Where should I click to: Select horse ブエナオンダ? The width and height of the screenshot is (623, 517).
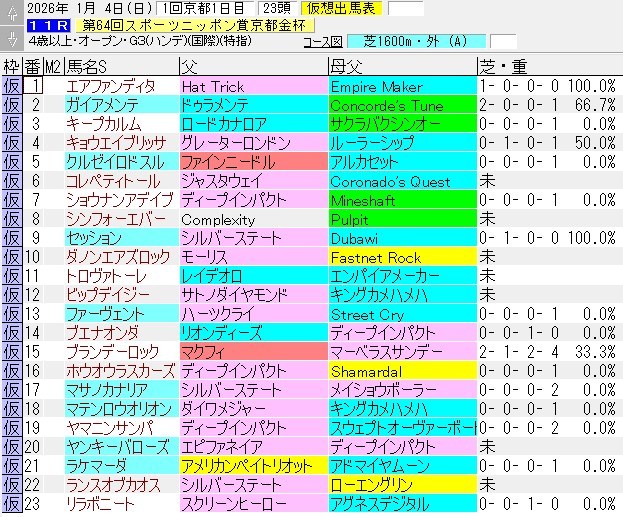(x=122, y=333)
